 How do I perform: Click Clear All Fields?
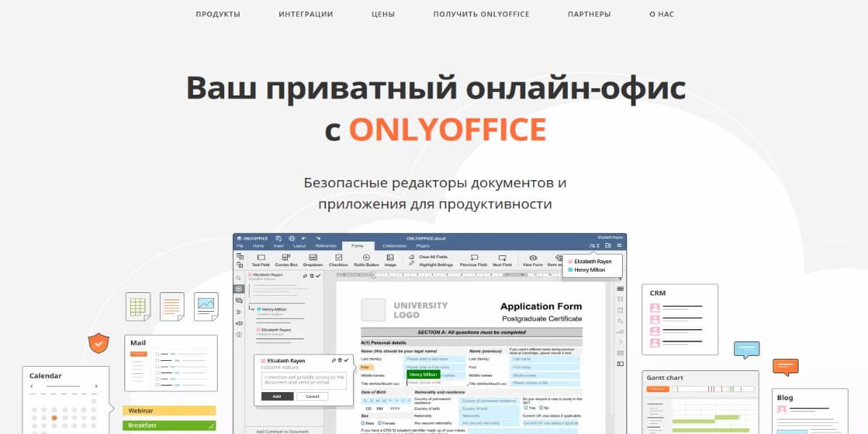pyautogui.click(x=434, y=257)
